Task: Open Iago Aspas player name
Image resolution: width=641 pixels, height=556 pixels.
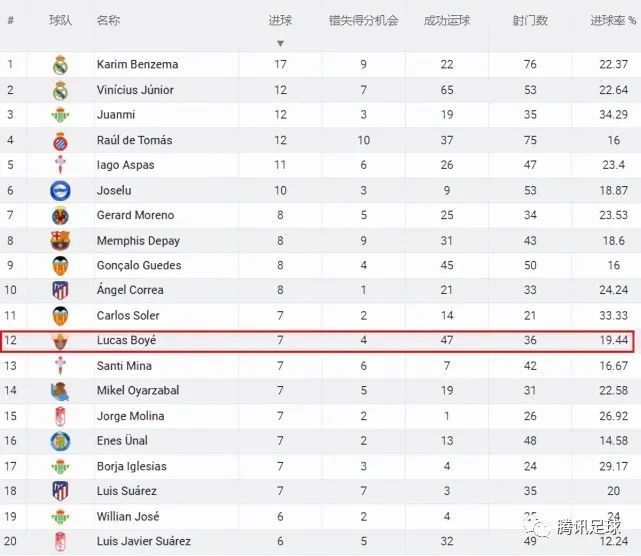Action: click(126, 165)
